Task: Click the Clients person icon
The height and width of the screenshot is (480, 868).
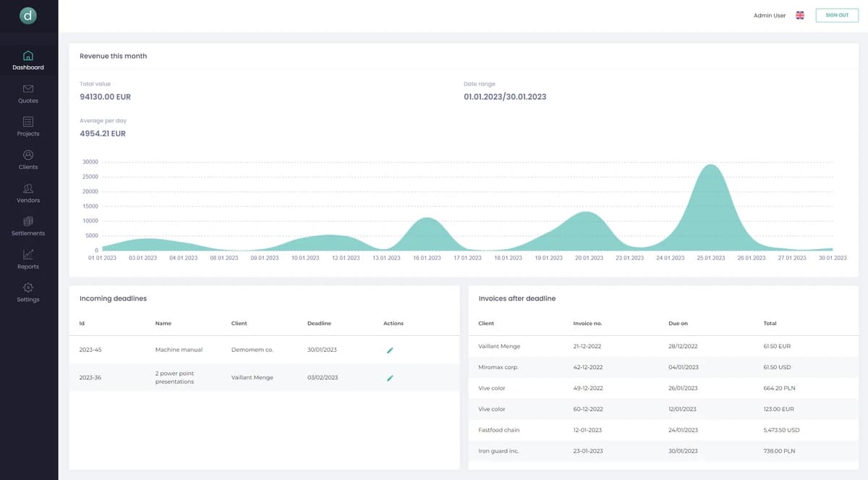Action: pyautogui.click(x=27, y=155)
